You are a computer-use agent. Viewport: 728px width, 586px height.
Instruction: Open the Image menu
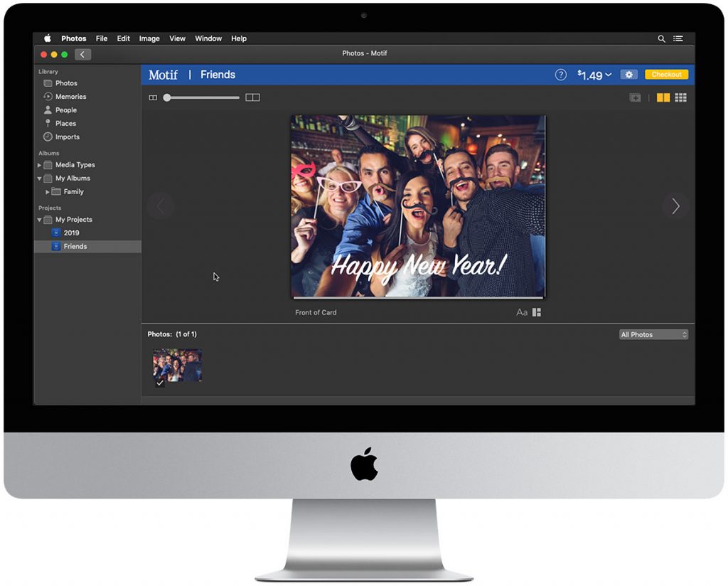[x=149, y=38]
